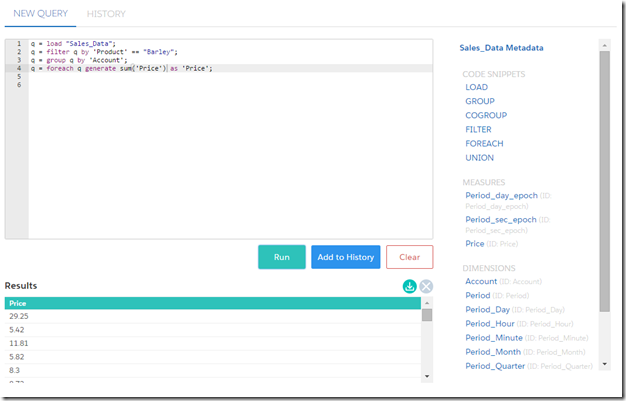This screenshot has width=626, height=401.
Task: Select the Period_Day dimension
Action: tap(487, 310)
